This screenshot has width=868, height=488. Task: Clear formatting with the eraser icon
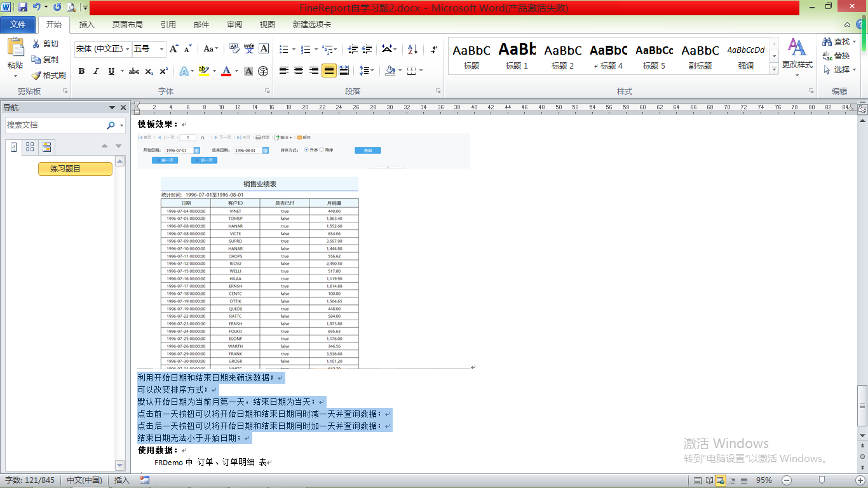click(x=234, y=49)
